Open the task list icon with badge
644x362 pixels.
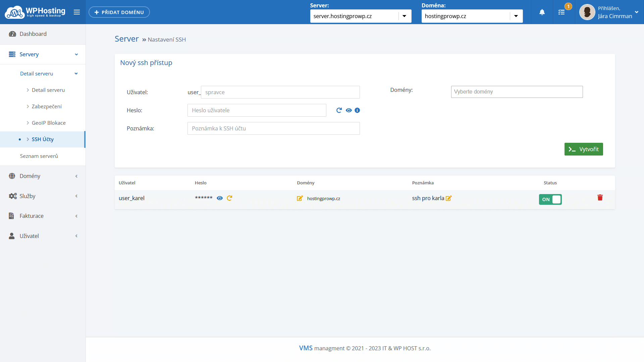click(x=561, y=12)
